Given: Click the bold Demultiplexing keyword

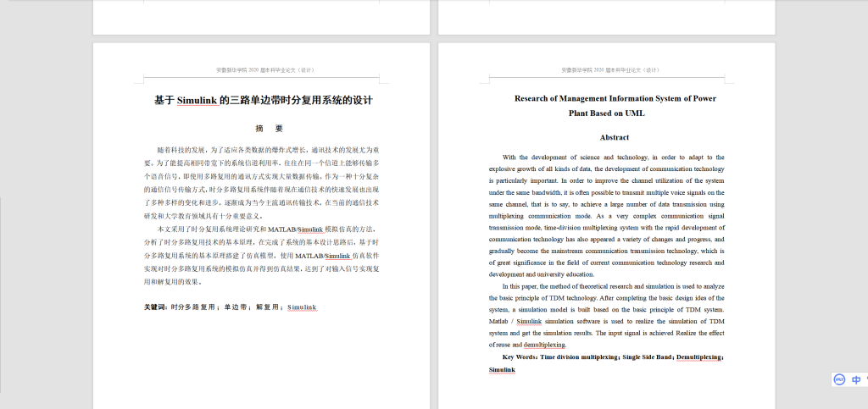Looking at the screenshot, I should 698,357.
